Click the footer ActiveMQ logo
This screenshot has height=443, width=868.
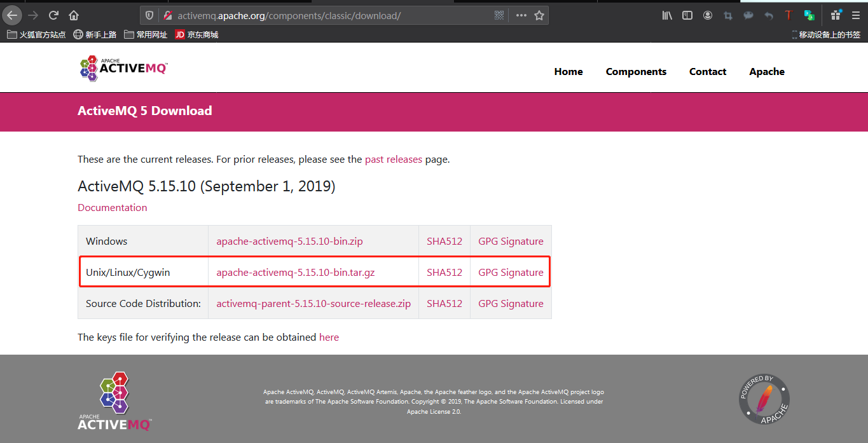pyautogui.click(x=115, y=401)
